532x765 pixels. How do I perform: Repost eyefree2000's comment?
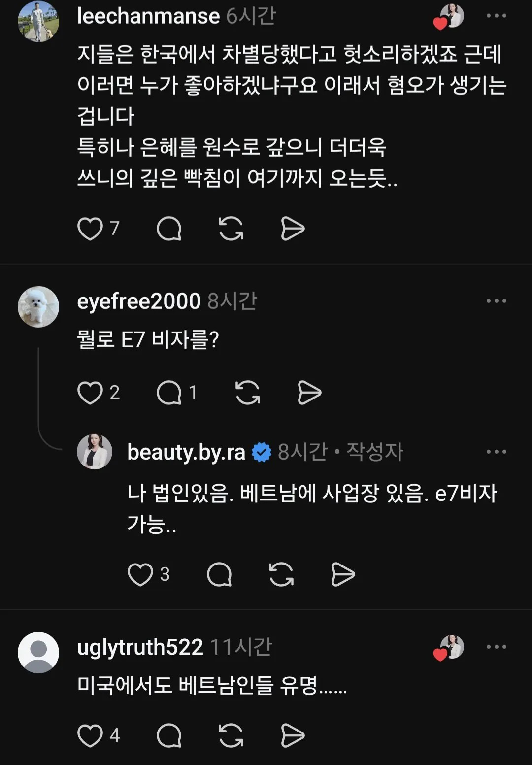tap(248, 393)
